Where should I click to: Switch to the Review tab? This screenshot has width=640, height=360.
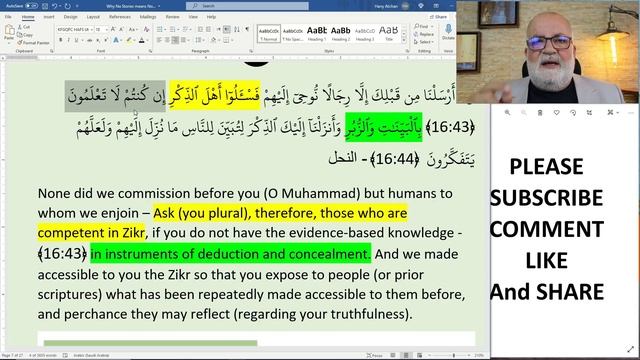172,17
